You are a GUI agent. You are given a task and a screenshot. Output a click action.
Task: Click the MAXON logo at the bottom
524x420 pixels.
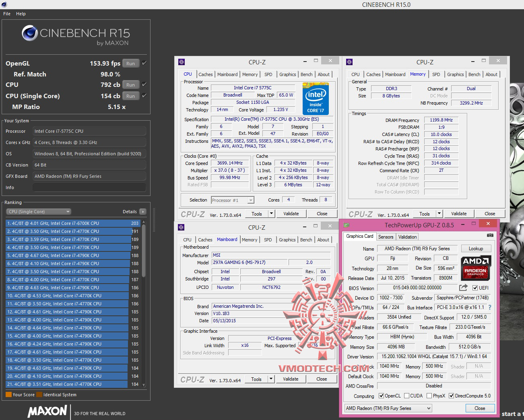coord(47,411)
